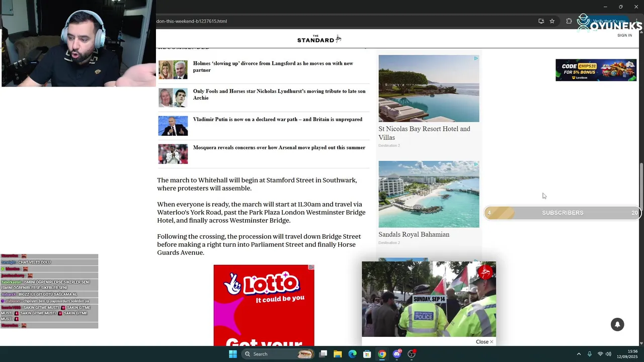The width and height of the screenshot is (644, 362).
Task: Click the Sandals Royal Bahamian ad image
Action: [x=429, y=194]
